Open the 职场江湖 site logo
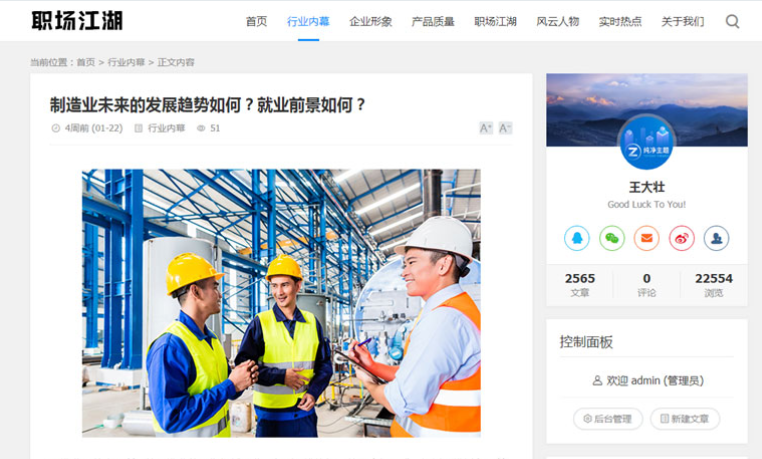Viewport: 762px width, 459px height. click(x=77, y=21)
